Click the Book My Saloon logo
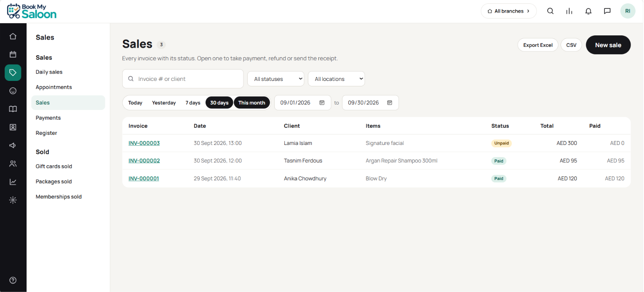Image resolution: width=644 pixels, height=292 pixels. click(32, 11)
